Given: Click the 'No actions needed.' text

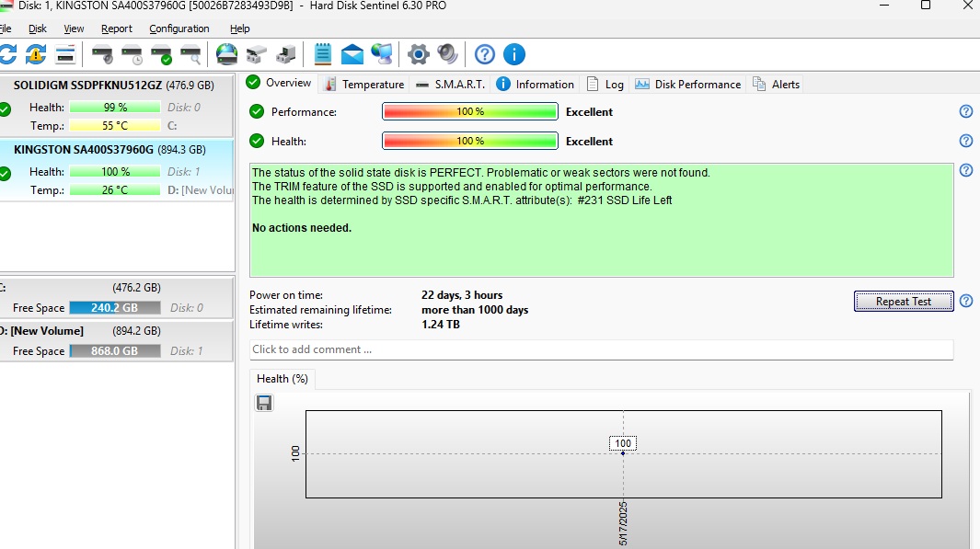Looking at the screenshot, I should point(302,228).
